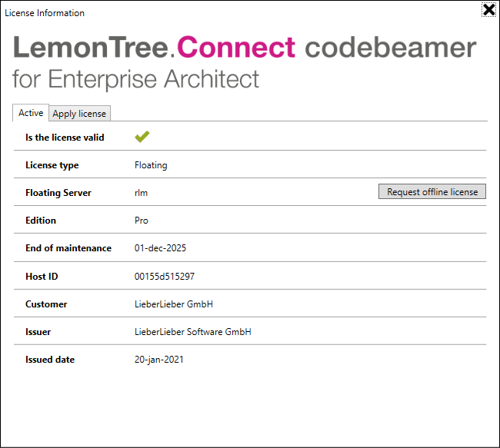Click the LemonTree.Connect codebeamer logo
Screen dimensions: 500x448
pos(245,48)
